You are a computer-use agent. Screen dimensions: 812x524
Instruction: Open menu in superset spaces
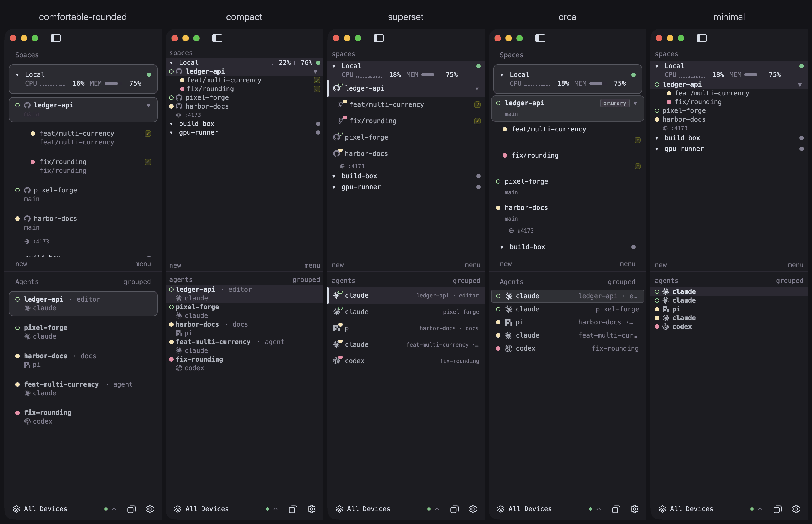click(x=473, y=265)
